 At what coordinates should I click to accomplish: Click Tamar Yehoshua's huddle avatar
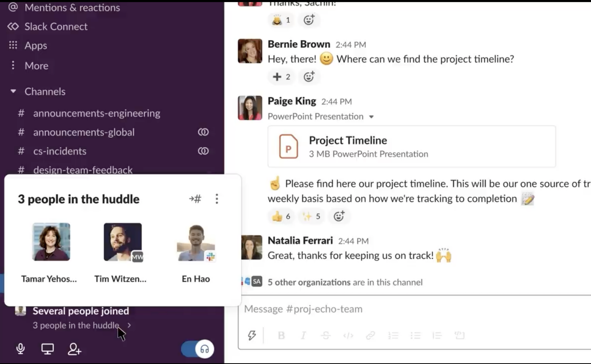(x=51, y=242)
